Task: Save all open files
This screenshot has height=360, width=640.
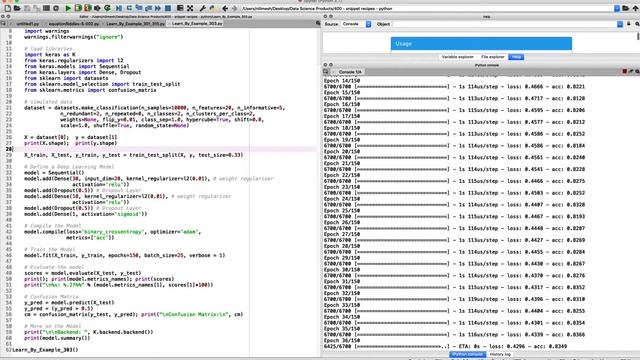Action: (x=37, y=8)
